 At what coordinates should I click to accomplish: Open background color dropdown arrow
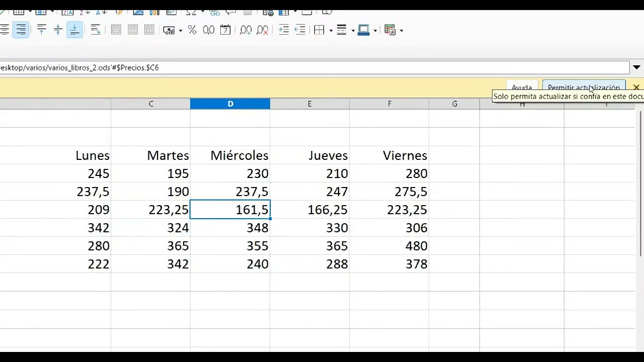tap(375, 31)
